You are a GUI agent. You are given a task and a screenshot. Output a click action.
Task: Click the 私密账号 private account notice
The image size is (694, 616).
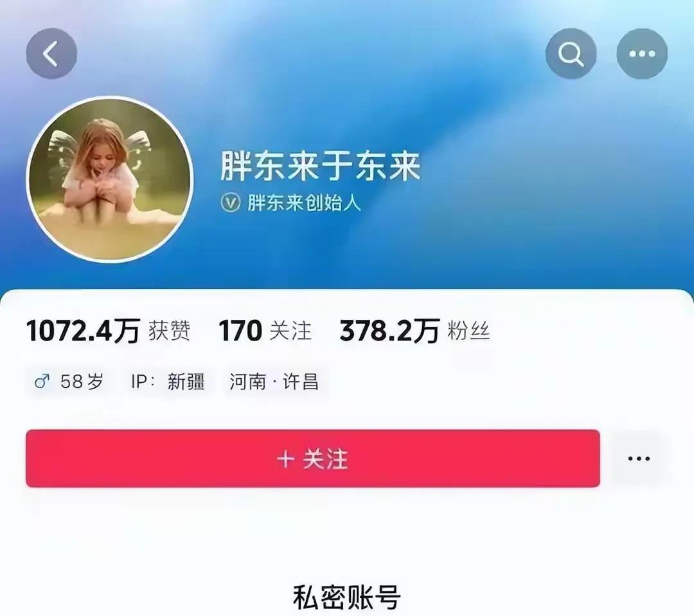coord(346,597)
